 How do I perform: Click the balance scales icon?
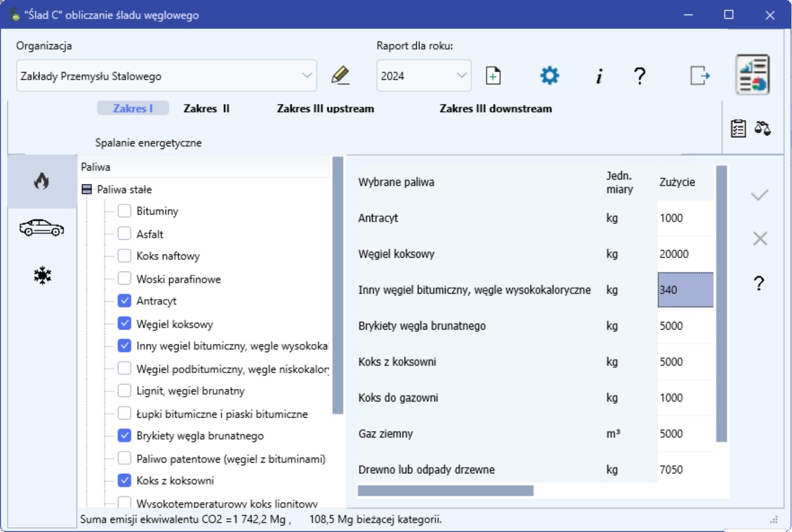click(763, 128)
